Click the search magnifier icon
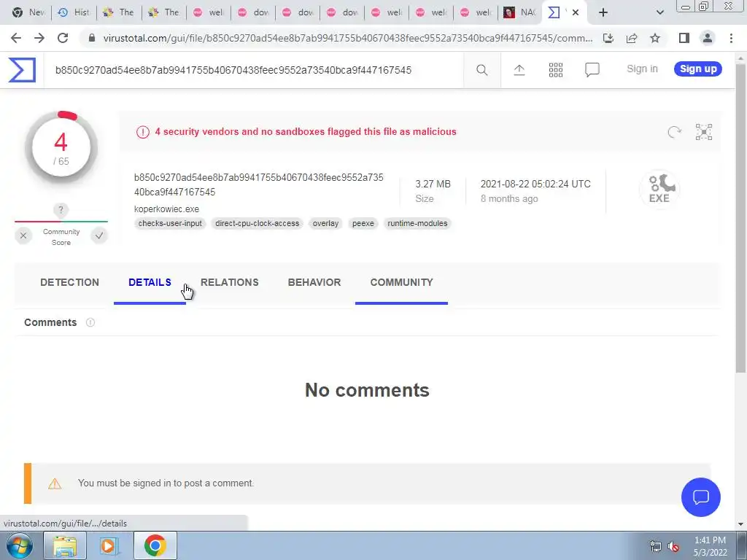The height and width of the screenshot is (560, 747). (x=481, y=70)
